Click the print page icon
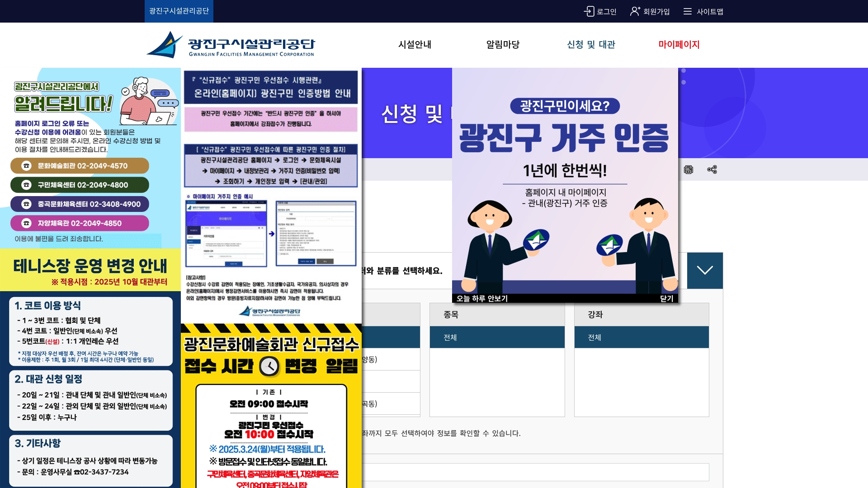Viewport: 868px width, 488px height. [x=689, y=169]
